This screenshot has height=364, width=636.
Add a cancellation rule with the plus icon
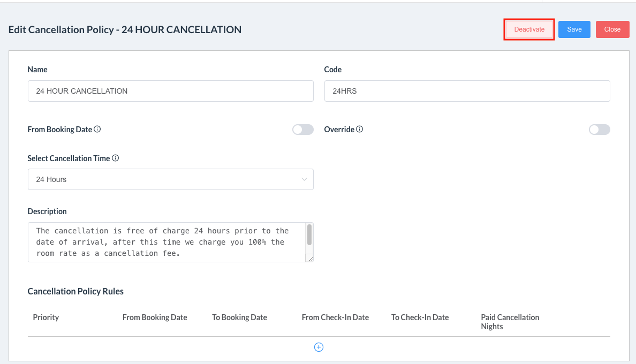[319, 347]
